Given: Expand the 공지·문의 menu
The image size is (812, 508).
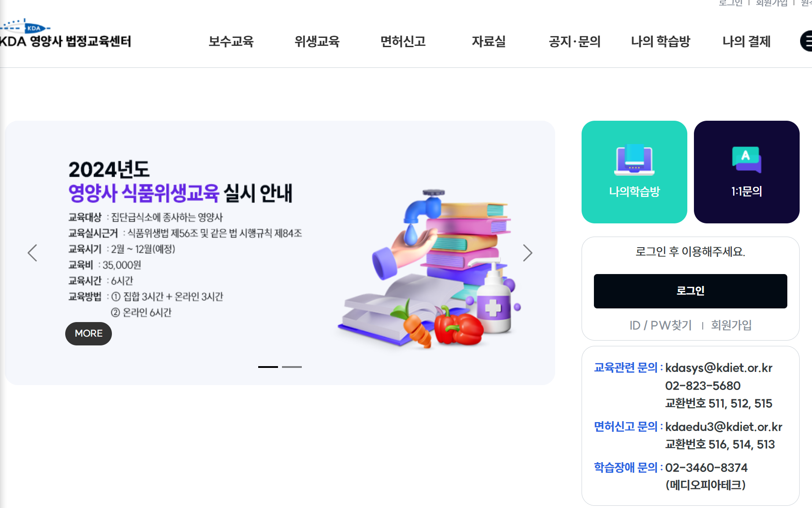Looking at the screenshot, I should click(x=575, y=41).
